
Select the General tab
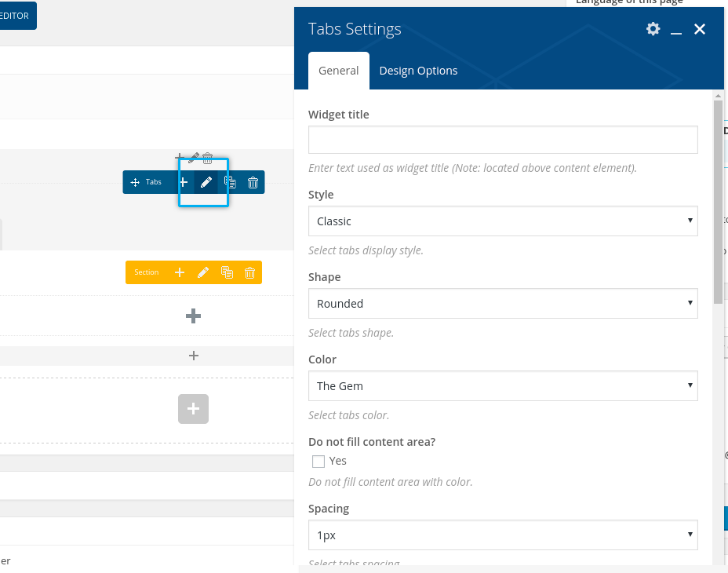[338, 71]
